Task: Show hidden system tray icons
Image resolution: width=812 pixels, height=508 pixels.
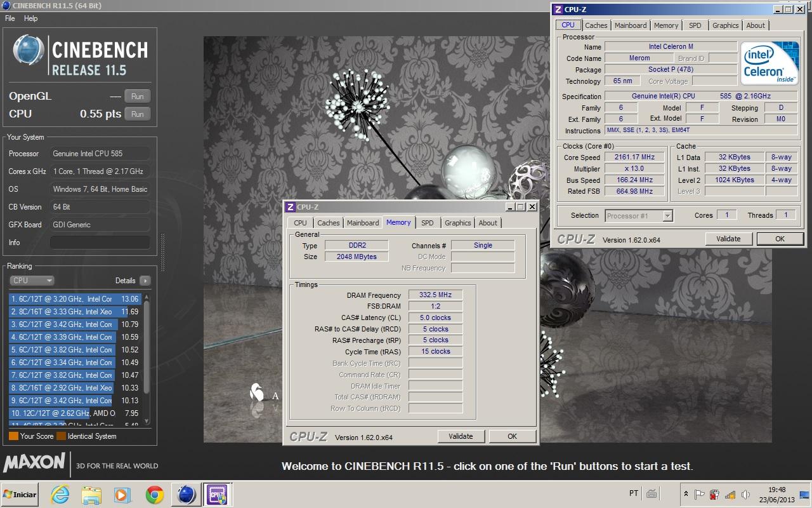Action: (x=686, y=494)
